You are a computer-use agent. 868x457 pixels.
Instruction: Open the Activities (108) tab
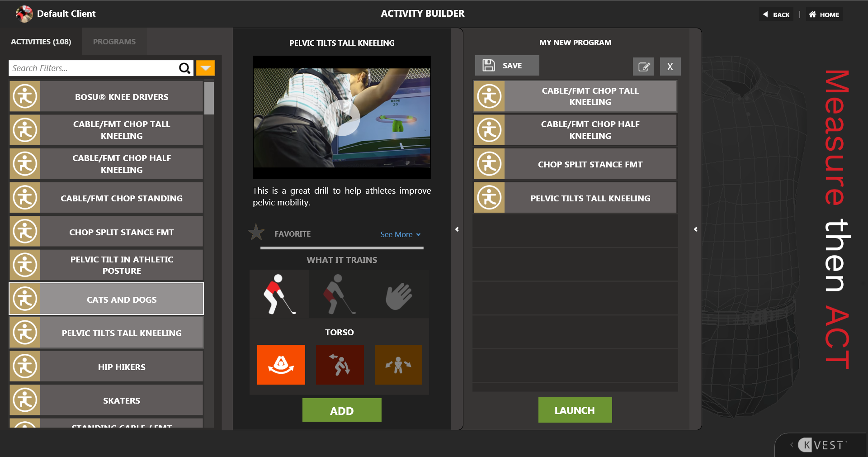point(41,42)
